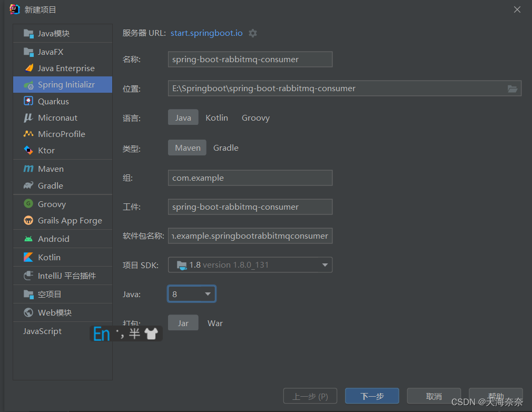Select Java模块 in project type list

coord(63,34)
